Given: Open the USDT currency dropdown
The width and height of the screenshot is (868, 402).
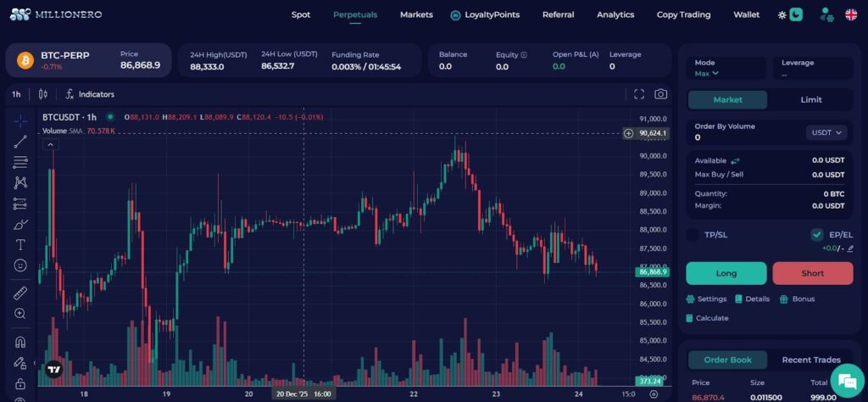Looking at the screenshot, I should [826, 132].
